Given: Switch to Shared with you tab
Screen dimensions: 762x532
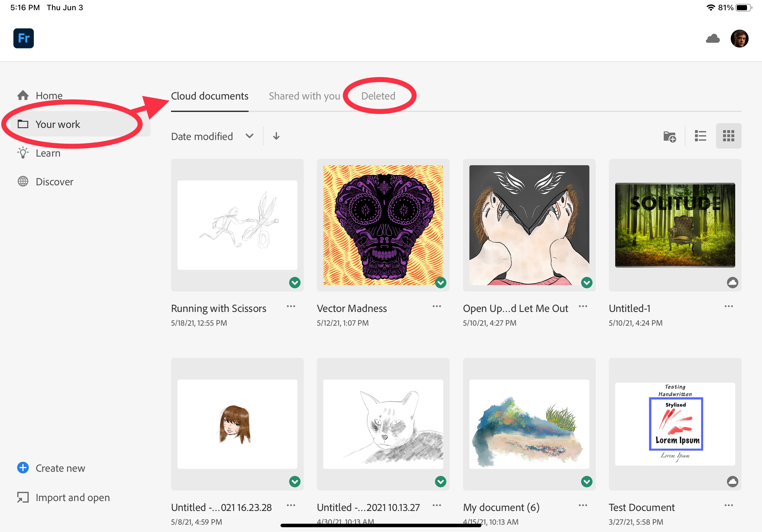Looking at the screenshot, I should [304, 96].
